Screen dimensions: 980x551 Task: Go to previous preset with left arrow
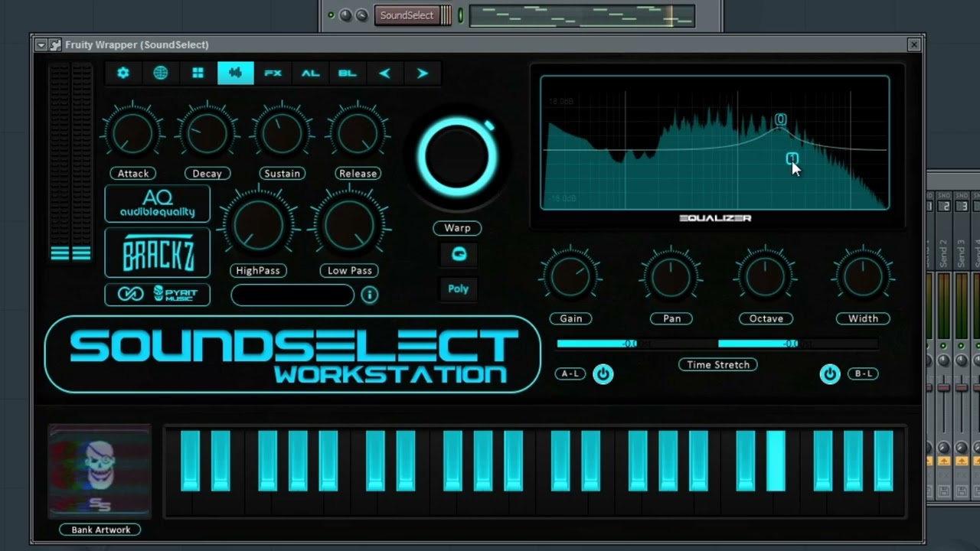click(x=384, y=73)
